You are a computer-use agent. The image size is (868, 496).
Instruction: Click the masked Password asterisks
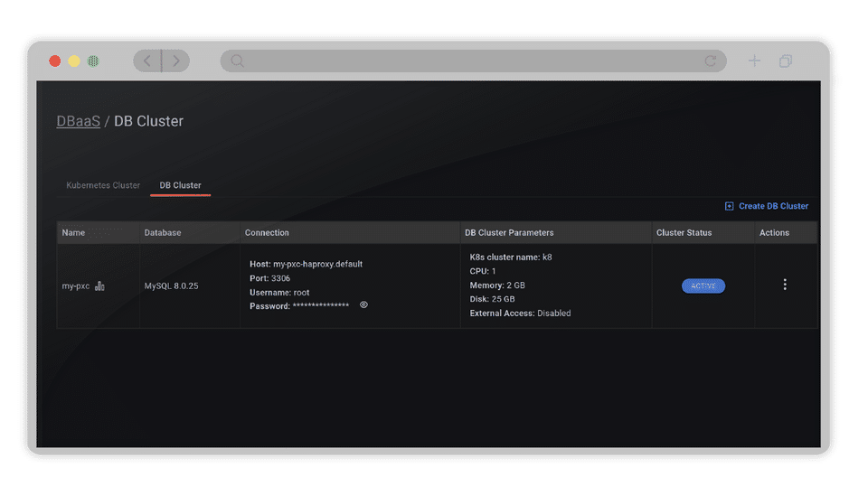tap(321, 305)
